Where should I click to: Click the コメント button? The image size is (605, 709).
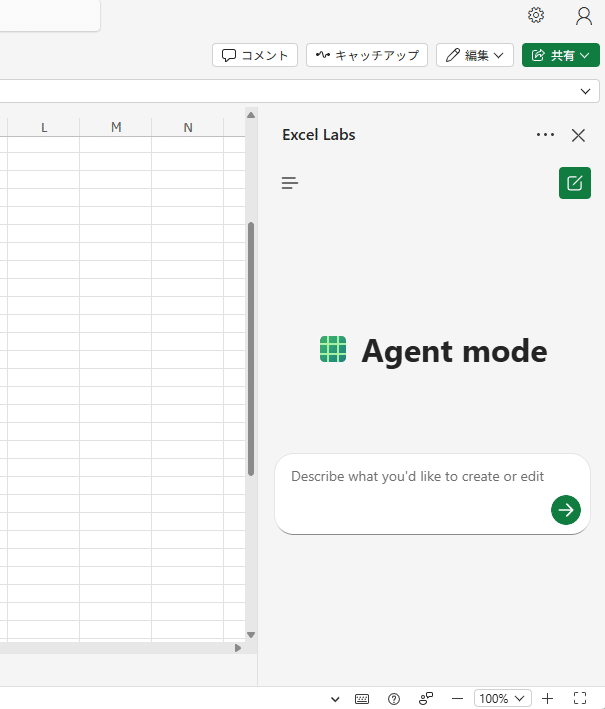coord(255,55)
